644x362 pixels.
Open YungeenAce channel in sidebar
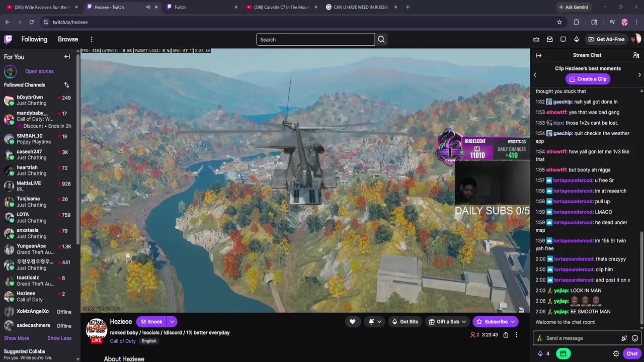[39, 249]
